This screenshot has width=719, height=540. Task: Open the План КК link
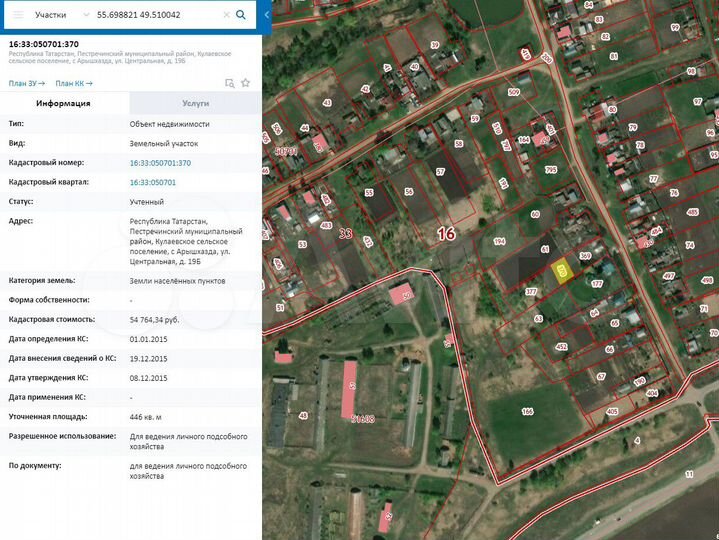[x=74, y=83]
